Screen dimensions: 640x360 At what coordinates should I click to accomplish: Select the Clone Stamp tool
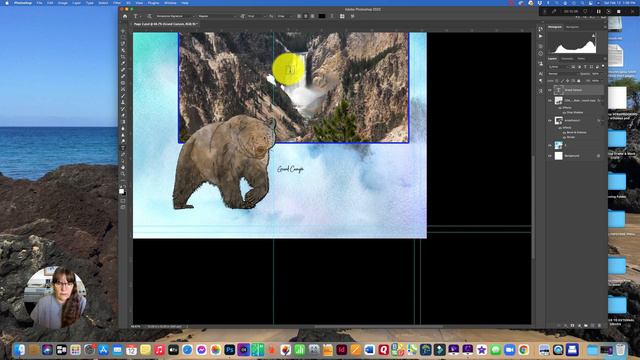123,102
